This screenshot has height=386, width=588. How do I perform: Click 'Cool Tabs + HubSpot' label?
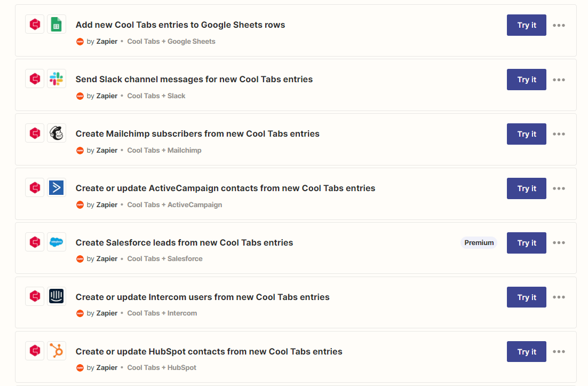point(162,367)
